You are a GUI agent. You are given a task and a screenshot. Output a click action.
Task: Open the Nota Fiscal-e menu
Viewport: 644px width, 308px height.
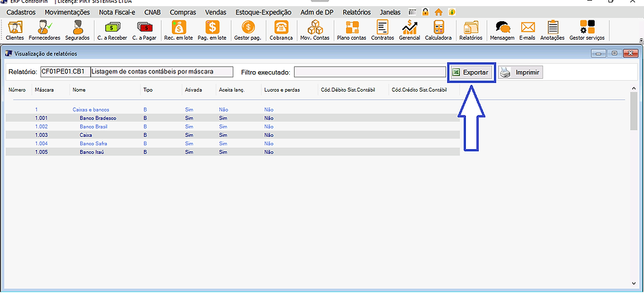(117, 12)
